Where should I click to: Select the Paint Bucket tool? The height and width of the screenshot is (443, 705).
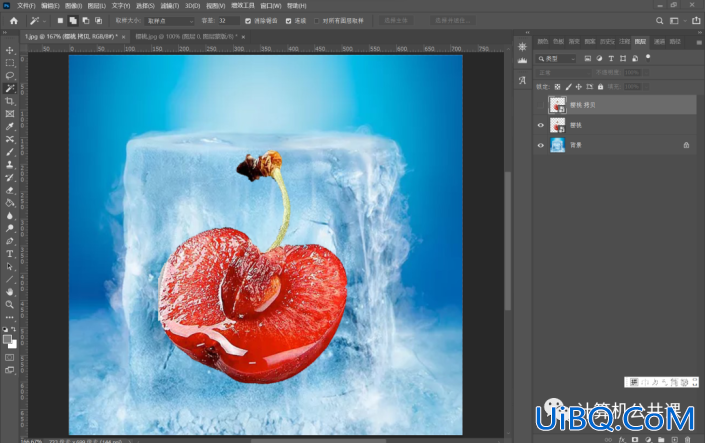click(9, 203)
